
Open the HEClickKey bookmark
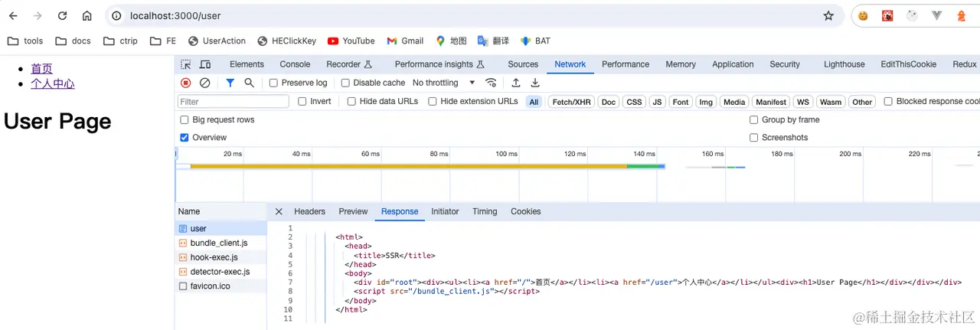coord(286,41)
